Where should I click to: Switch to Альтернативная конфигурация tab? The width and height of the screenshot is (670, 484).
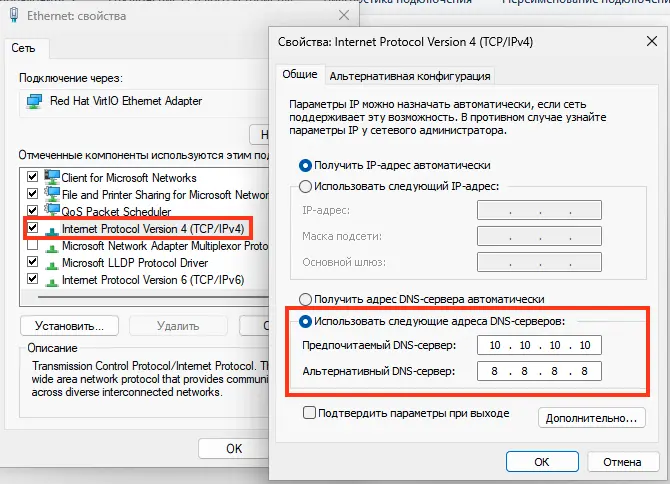coord(410,76)
